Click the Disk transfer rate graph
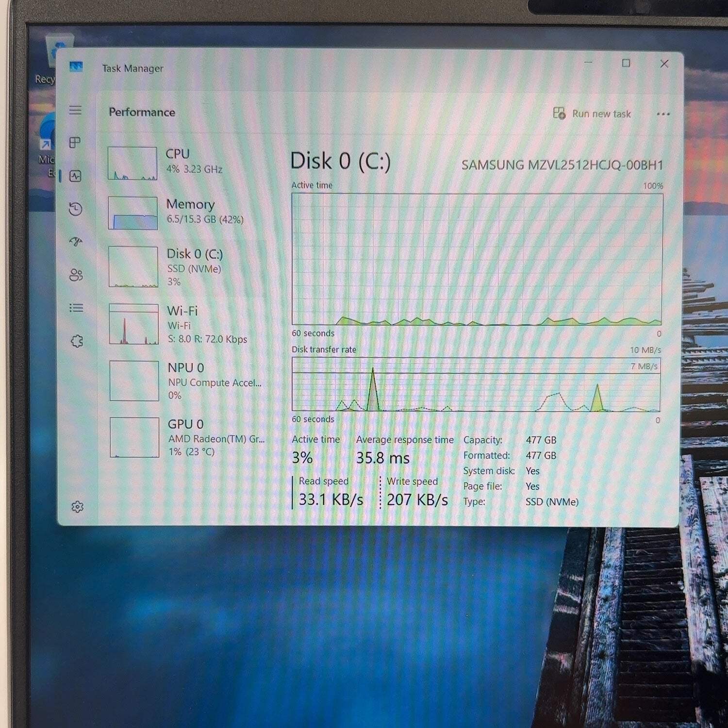Image resolution: width=728 pixels, height=728 pixels. (476, 384)
